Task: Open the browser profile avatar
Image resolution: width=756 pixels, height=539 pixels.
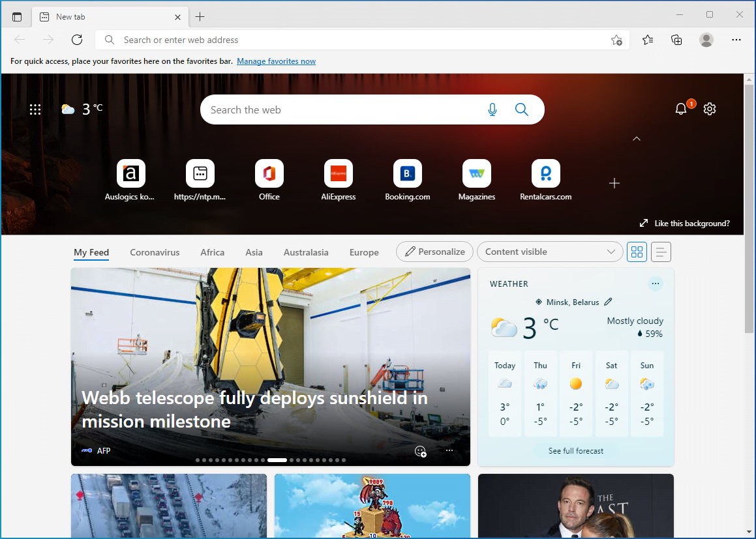Action: [706, 40]
